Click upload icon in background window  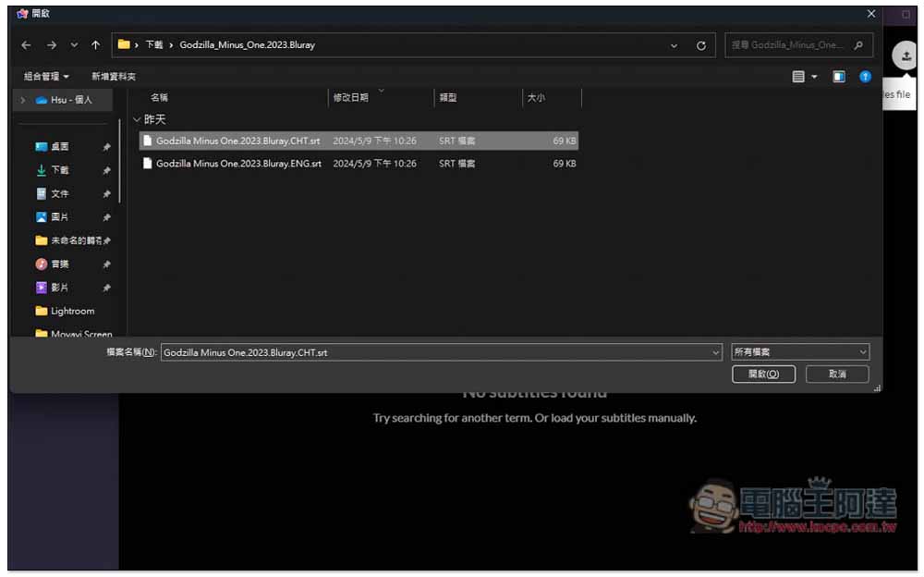[906, 56]
